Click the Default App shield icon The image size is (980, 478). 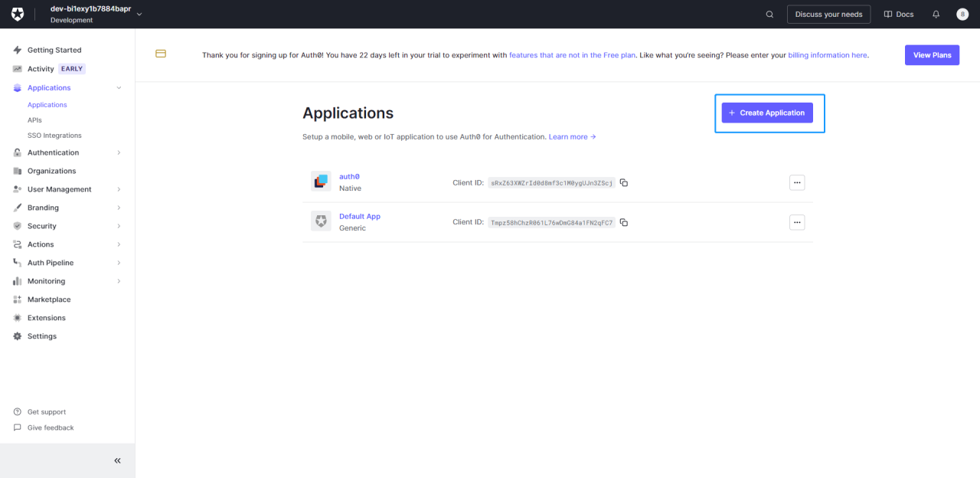321,221
